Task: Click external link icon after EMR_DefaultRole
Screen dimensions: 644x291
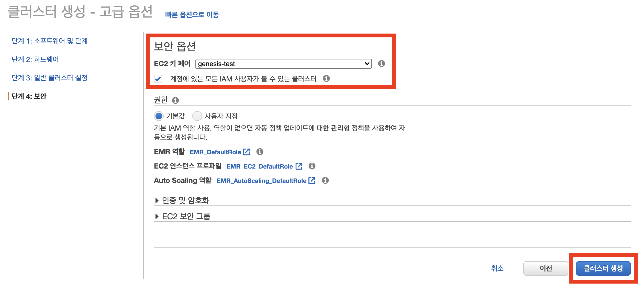Action: pyautogui.click(x=246, y=152)
